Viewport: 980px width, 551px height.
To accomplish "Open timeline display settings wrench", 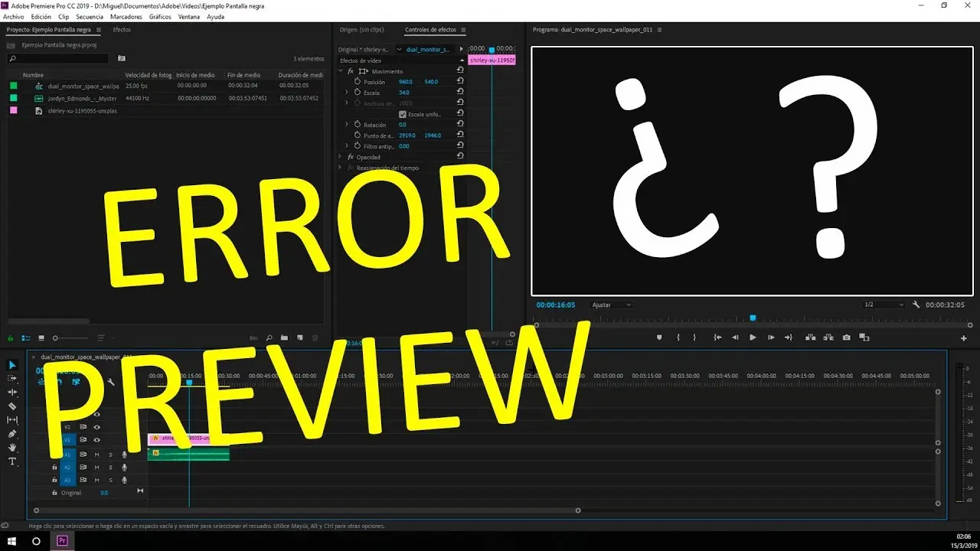I will pos(111,382).
